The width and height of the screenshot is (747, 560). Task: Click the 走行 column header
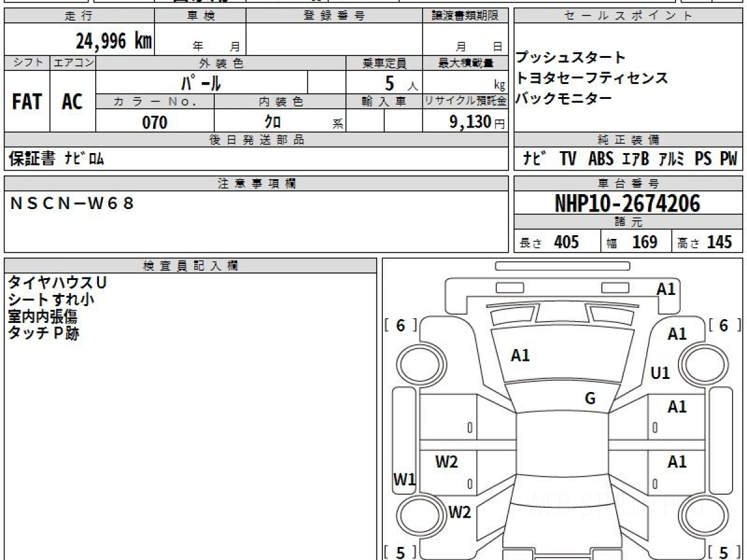(78, 16)
